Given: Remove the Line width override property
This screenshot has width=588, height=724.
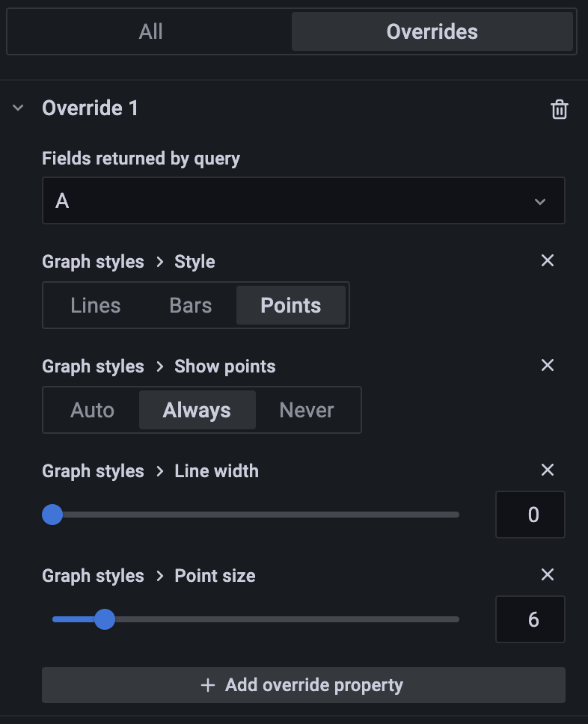Looking at the screenshot, I should click(x=548, y=470).
